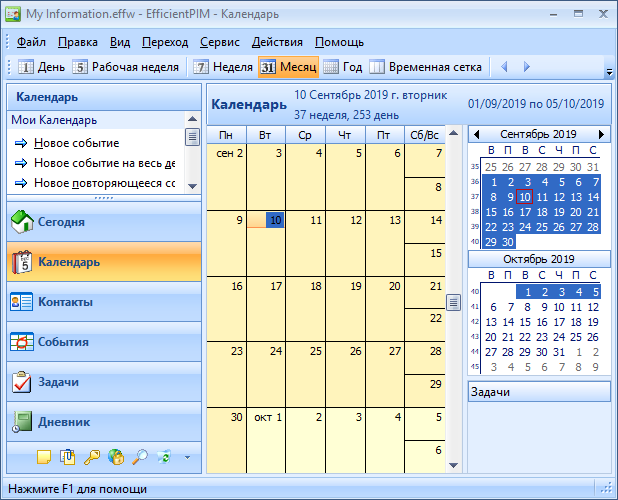
Task: Expand navigation pane buttons dropdown arrow
Action: tap(187, 458)
